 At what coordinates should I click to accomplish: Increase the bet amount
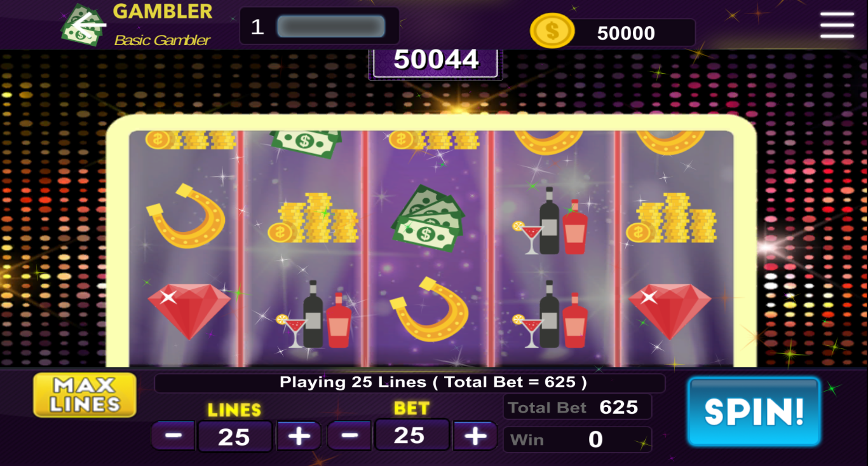click(x=475, y=435)
